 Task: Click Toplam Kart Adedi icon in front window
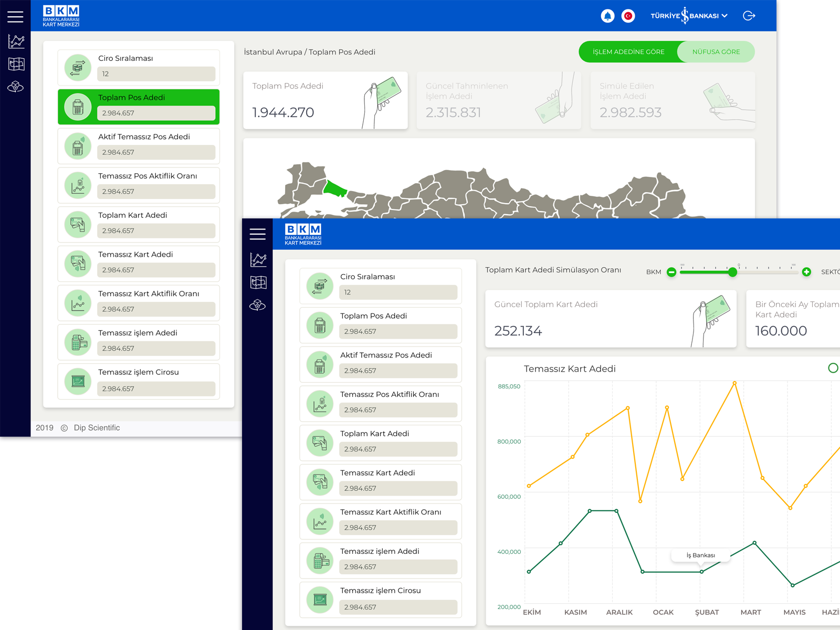(x=320, y=443)
